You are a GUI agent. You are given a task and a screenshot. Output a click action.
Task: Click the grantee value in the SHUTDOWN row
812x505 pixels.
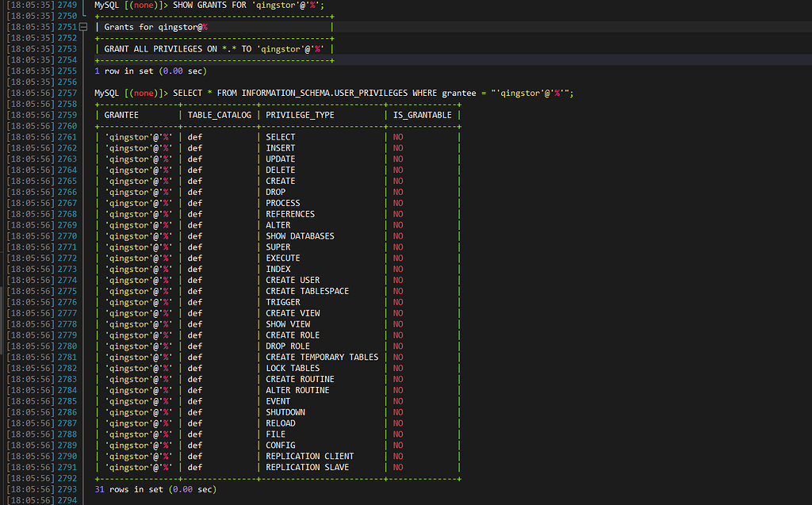138,412
